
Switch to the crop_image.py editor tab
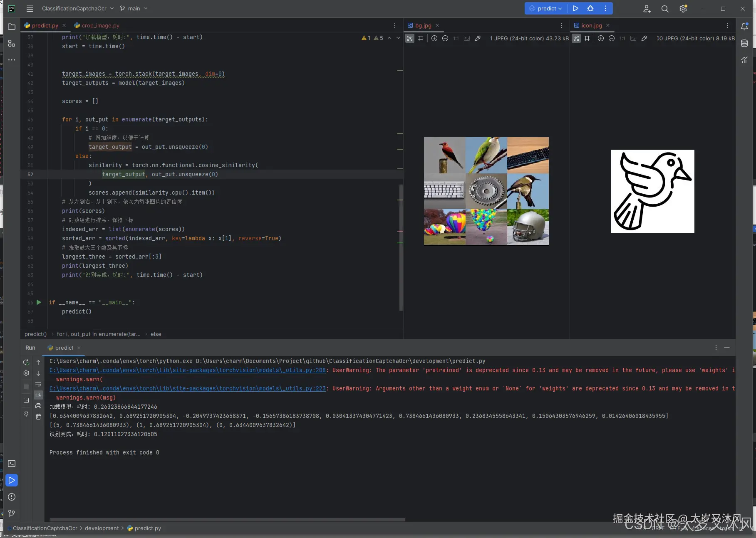(97, 25)
